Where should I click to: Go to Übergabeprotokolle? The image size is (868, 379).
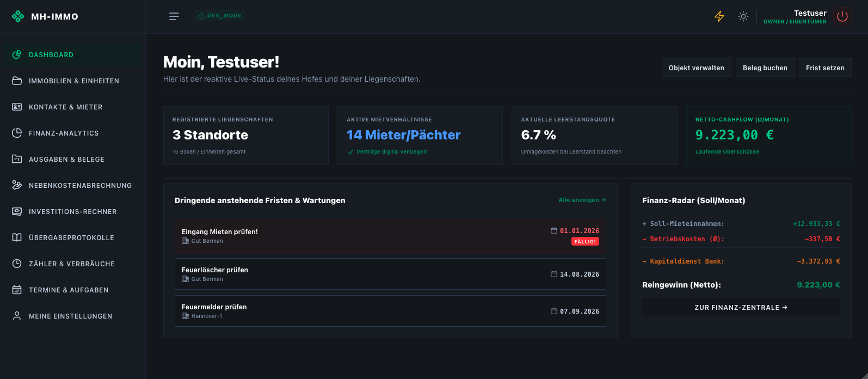73,237
